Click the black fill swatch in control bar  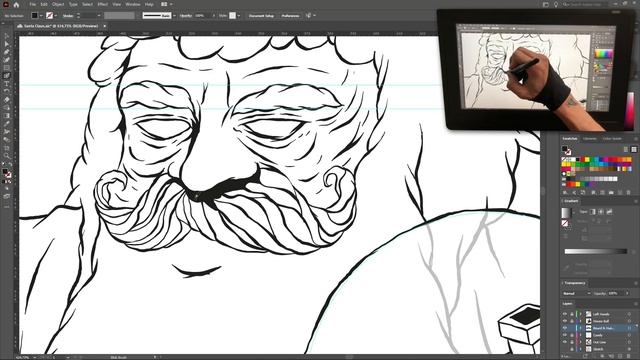35,16
